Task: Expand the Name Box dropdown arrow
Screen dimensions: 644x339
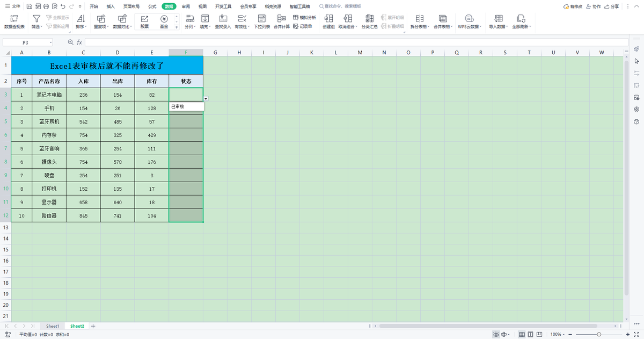Action: (x=51, y=42)
